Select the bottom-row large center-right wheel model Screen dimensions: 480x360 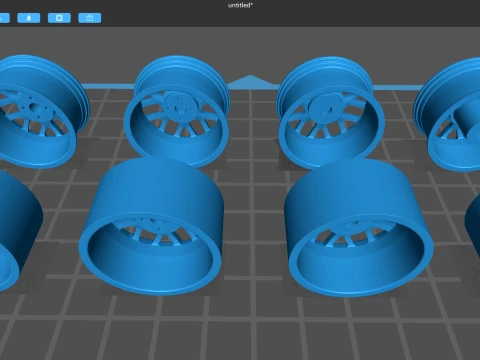pyautogui.click(x=358, y=228)
